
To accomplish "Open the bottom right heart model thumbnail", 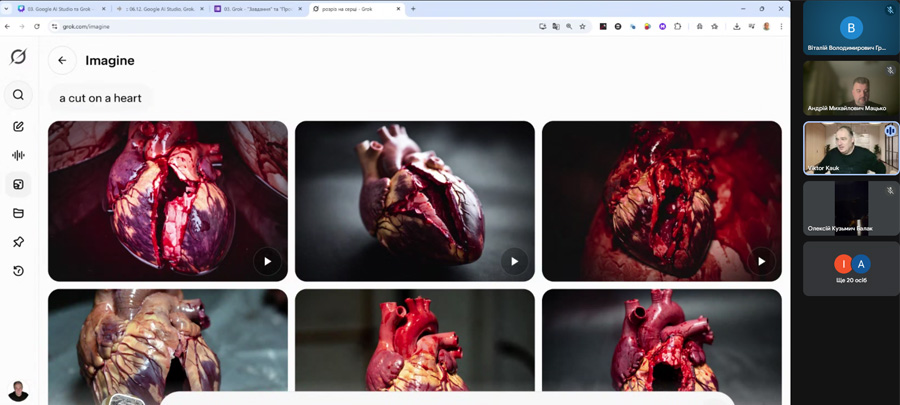I will point(661,345).
